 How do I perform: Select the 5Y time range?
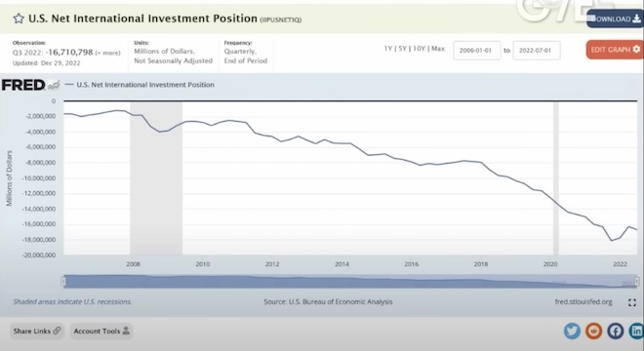(x=402, y=49)
